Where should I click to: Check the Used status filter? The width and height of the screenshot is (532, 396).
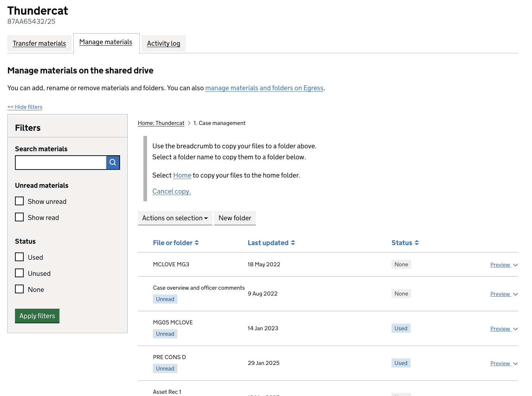click(x=20, y=257)
